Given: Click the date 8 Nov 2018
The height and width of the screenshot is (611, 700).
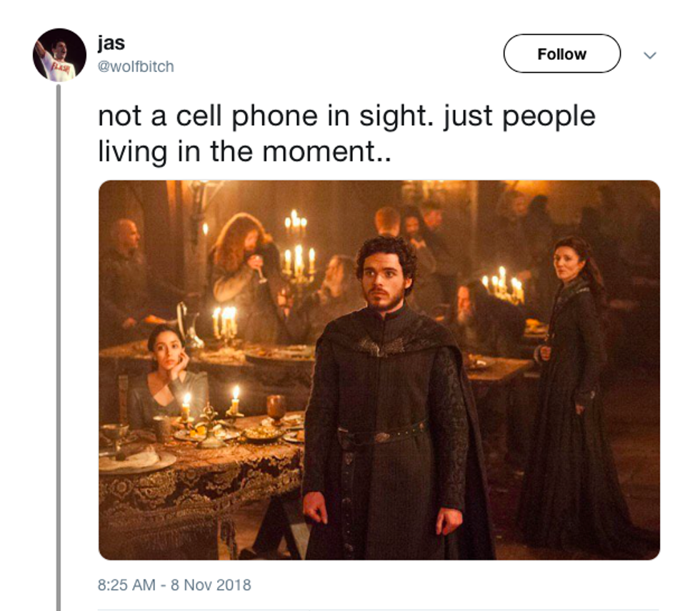Looking at the screenshot, I should pyautogui.click(x=211, y=585).
